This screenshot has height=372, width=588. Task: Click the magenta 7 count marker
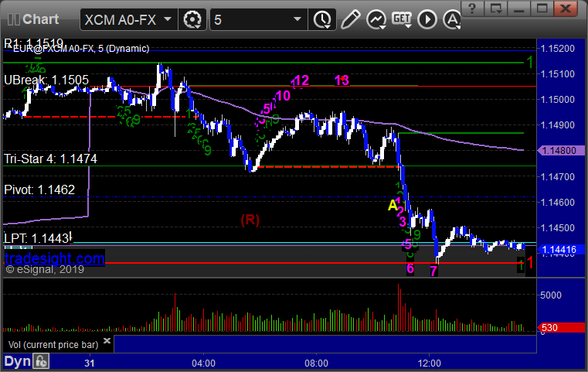(x=433, y=271)
